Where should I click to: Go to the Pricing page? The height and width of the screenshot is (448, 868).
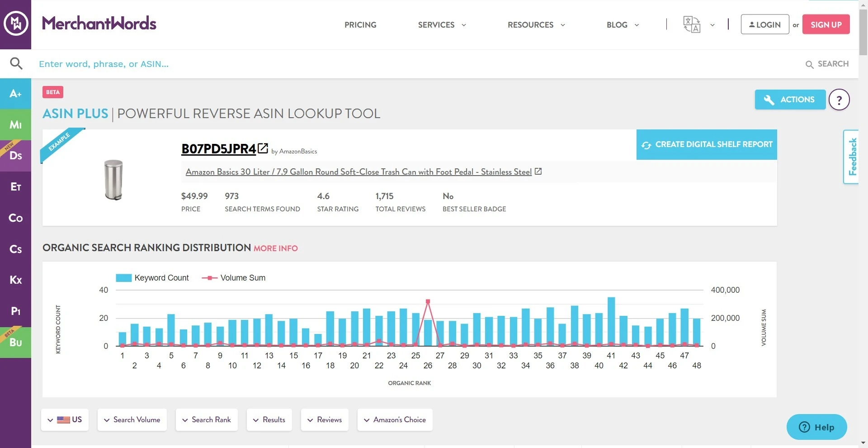tap(360, 25)
